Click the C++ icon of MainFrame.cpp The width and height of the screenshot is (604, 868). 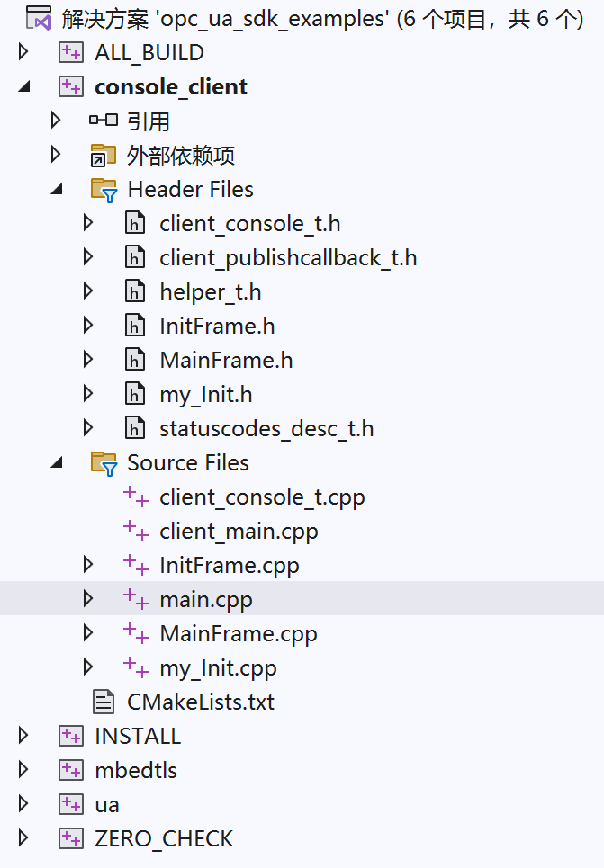coord(136,633)
